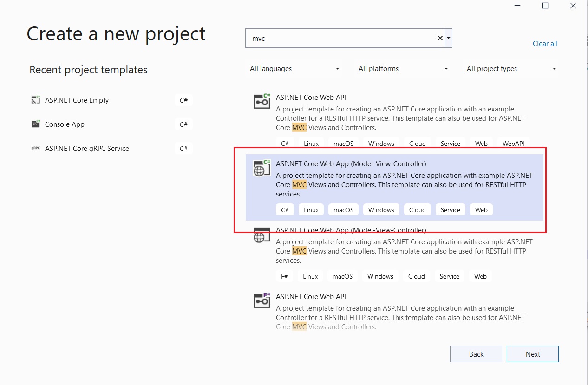The height and width of the screenshot is (385, 588).
Task: Clear the "mvc" search text with the X
Action: (440, 38)
